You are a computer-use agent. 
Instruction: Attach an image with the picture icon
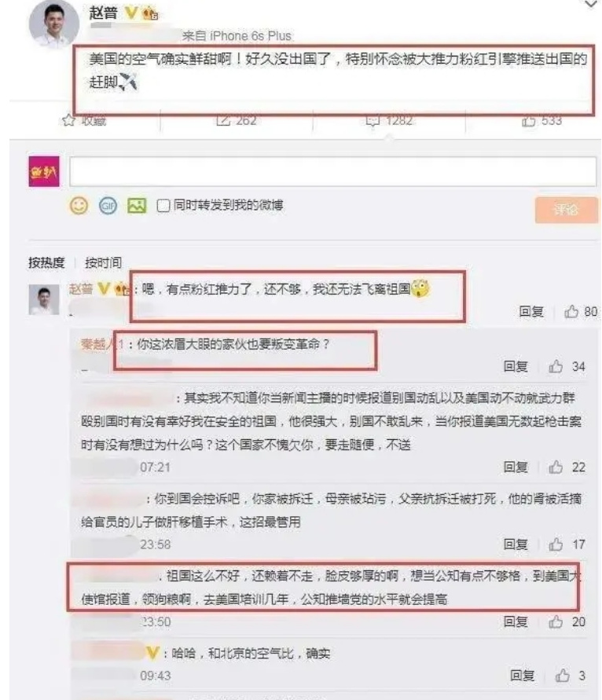click(x=137, y=205)
